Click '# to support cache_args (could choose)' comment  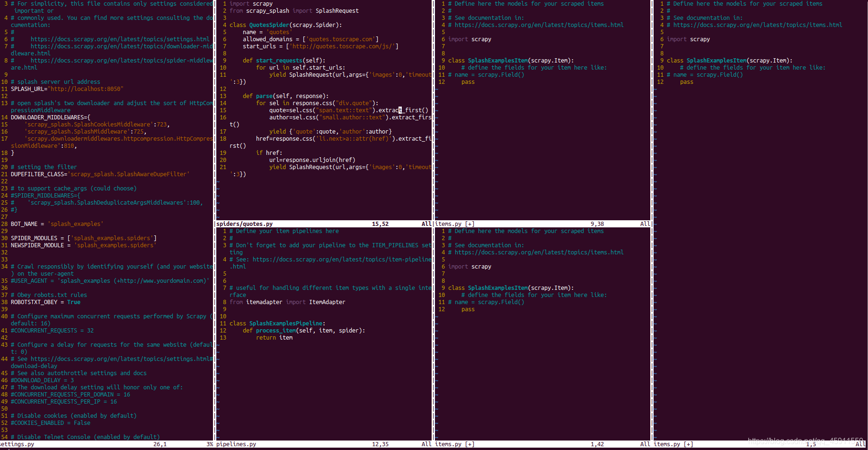pyautogui.click(x=74, y=189)
